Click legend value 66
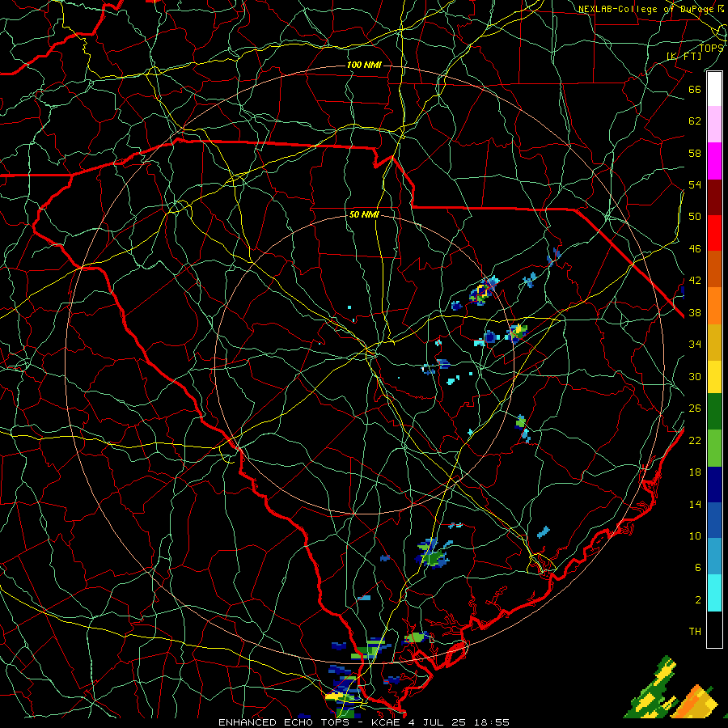The image size is (728, 728). [695, 89]
